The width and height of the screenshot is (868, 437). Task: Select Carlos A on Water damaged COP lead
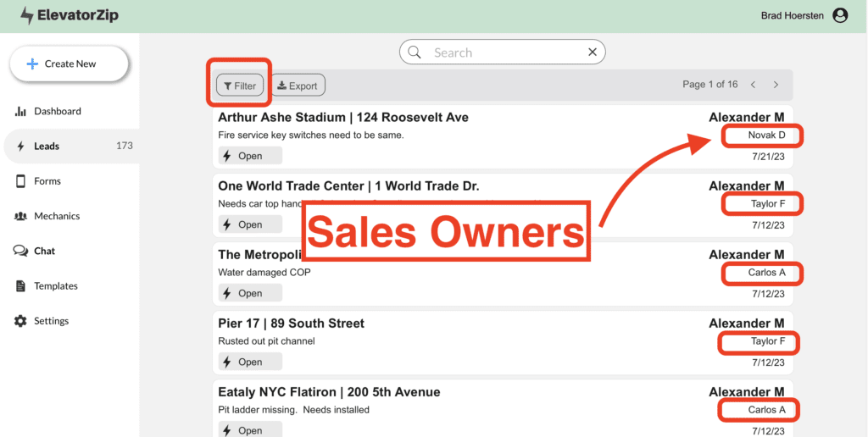coord(766,272)
